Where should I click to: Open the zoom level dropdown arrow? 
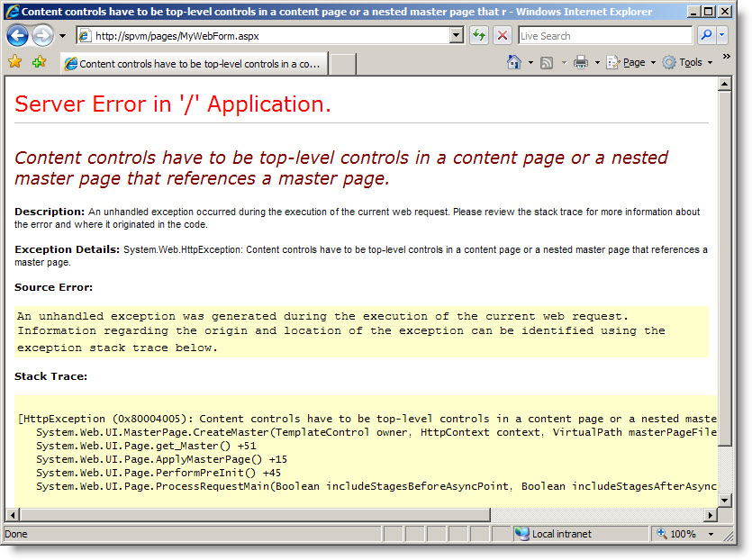(x=711, y=534)
